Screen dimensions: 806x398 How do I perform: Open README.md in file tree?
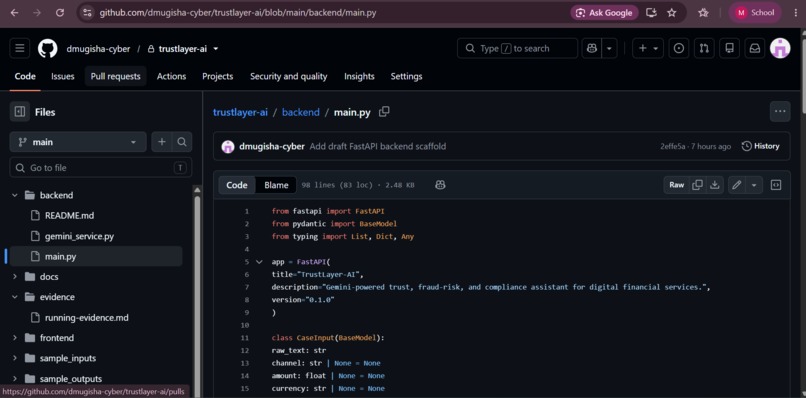point(69,215)
